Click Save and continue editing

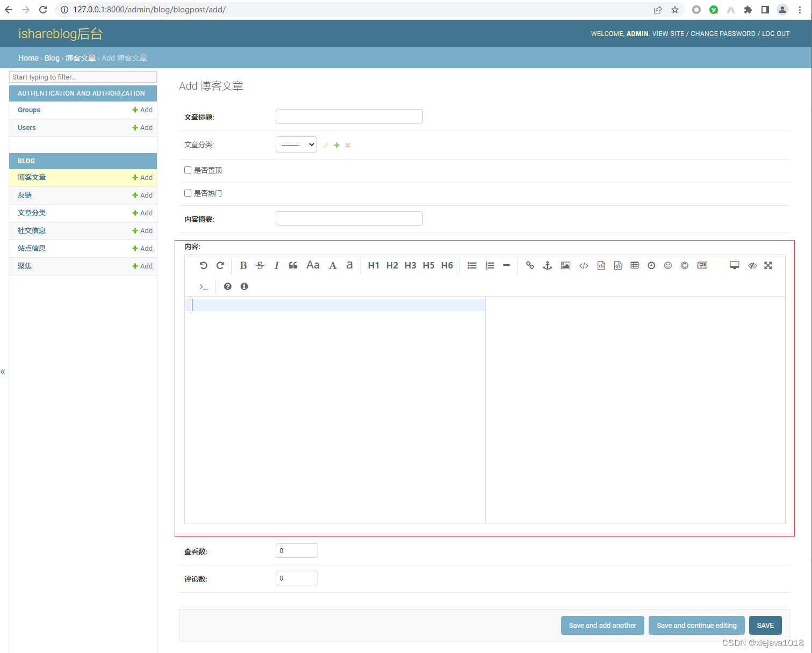[696, 626]
